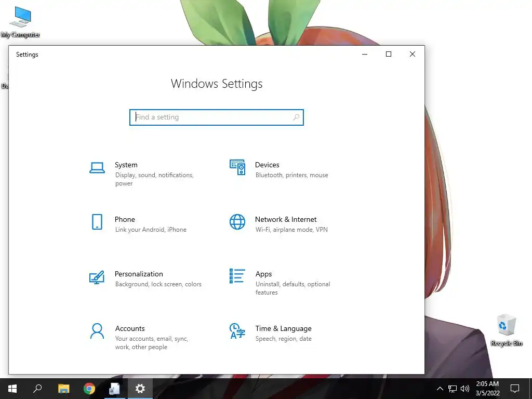
Task: Open the Time & Language icon
Action: tap(237, 331)
